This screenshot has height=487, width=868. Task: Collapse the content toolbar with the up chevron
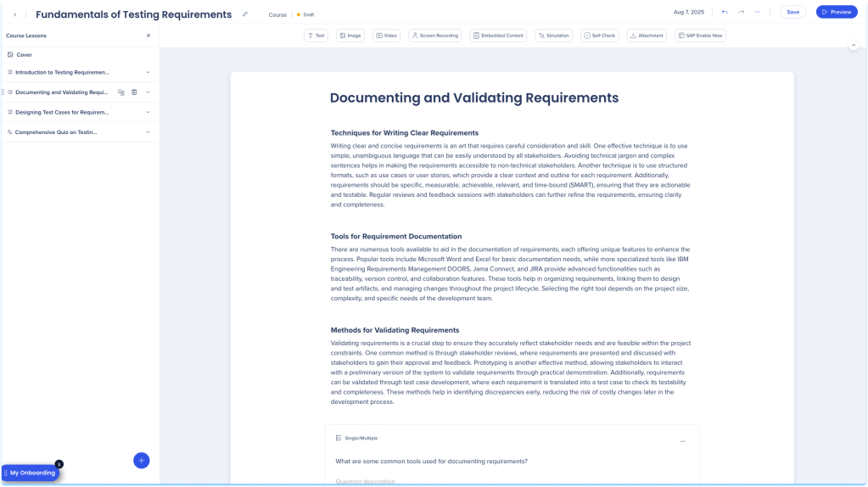tap(854, 45)
